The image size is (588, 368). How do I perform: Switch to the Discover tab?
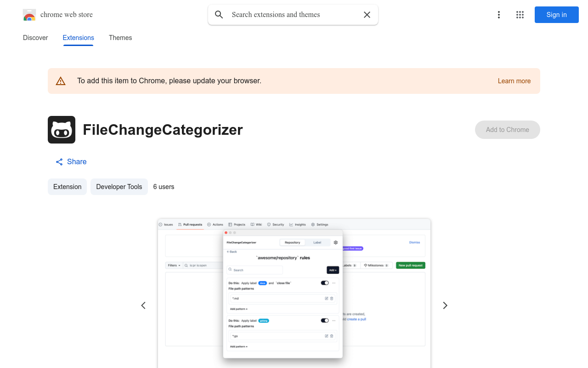tap(35, 38)
